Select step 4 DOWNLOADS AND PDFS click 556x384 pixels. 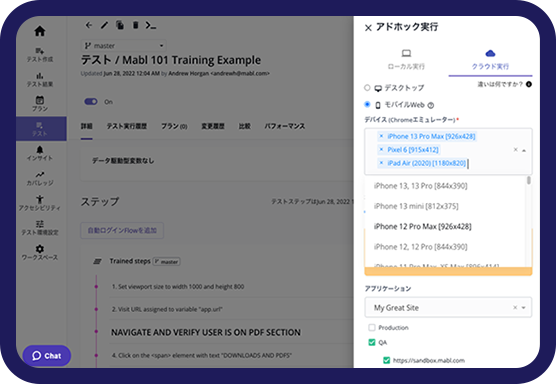(202, 355)
